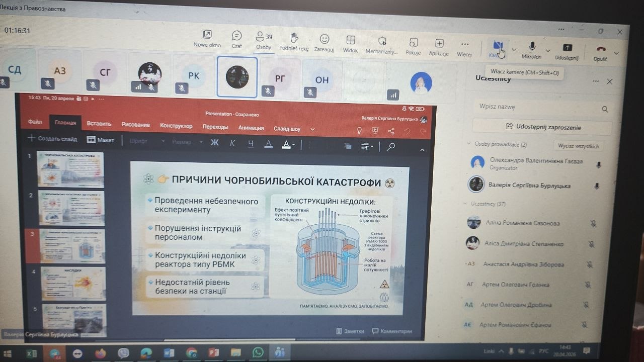Toggle italic К formatting
The height and width of the screenshot is (362, 644).
(x=232, y=143)
